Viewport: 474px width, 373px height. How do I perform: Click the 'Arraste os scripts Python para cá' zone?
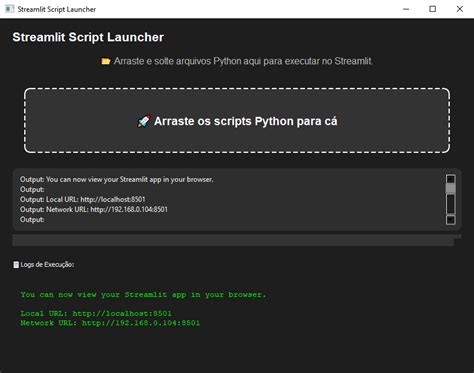point(237,121)
